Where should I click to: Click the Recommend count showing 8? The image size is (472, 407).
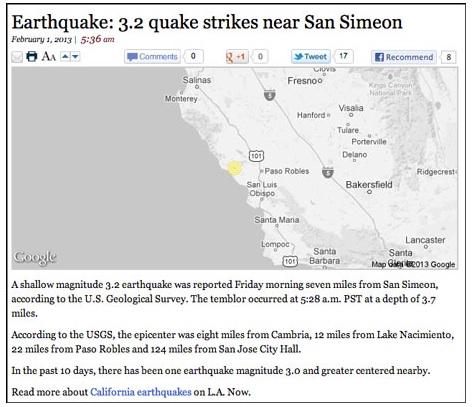click(x=448, y=57)
